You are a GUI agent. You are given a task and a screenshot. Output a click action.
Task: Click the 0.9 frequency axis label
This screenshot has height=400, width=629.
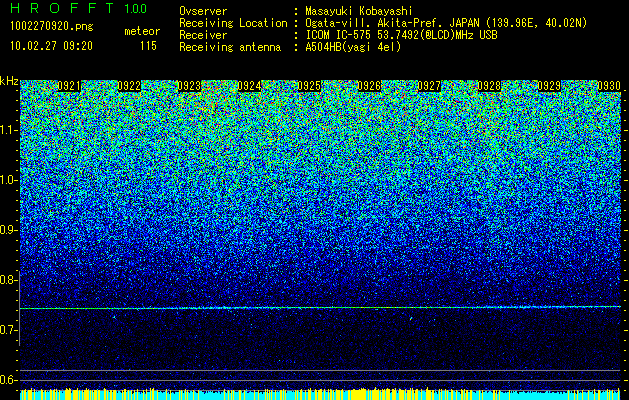8,230
